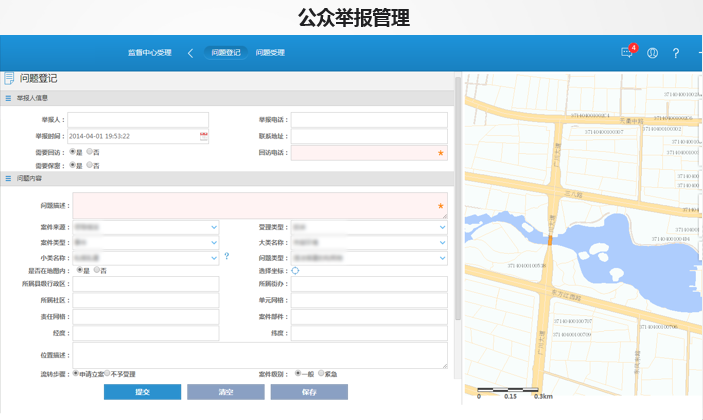Click the orange bridge marker on map

click(x=550, y=240)
